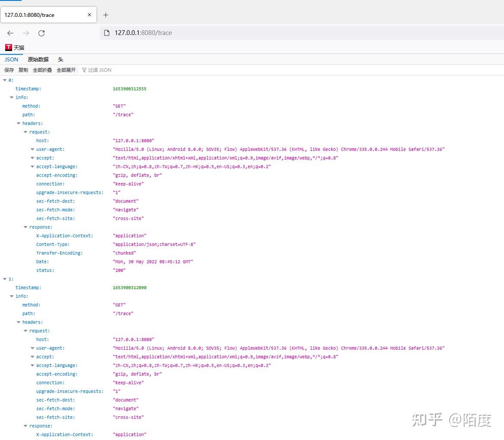Switch to the 头 tab
Image resolution: width=504 pixels, height=440 pixels.
61,59
